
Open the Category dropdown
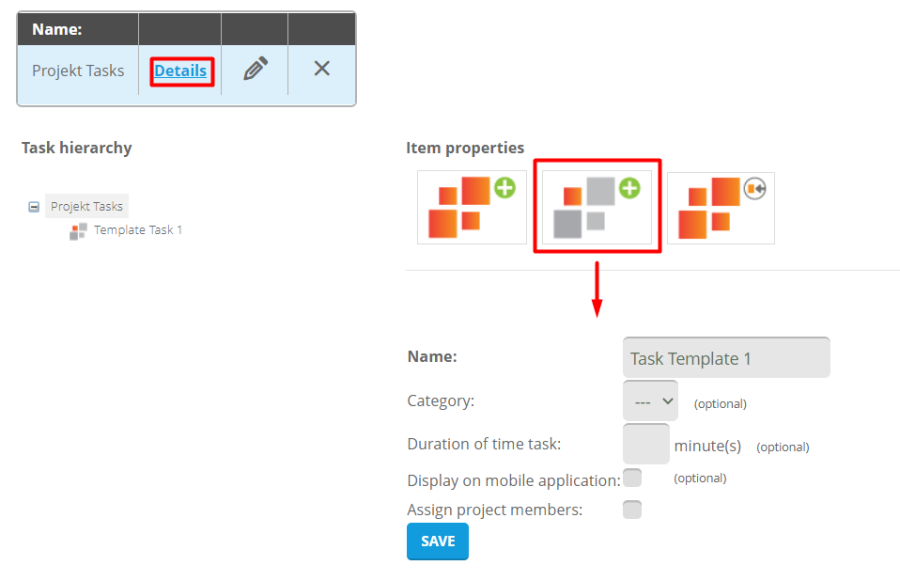(x=650, y=401)
